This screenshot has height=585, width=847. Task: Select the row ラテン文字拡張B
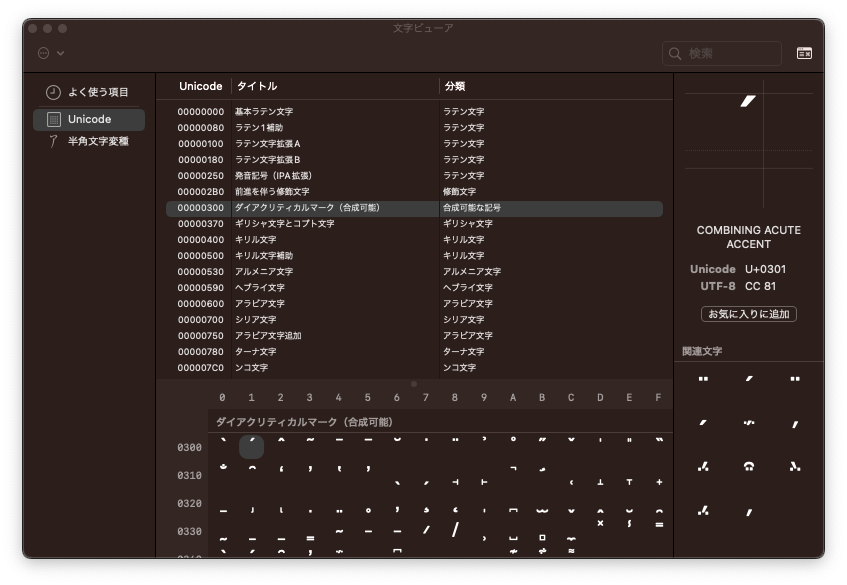(x=414, y=160)
